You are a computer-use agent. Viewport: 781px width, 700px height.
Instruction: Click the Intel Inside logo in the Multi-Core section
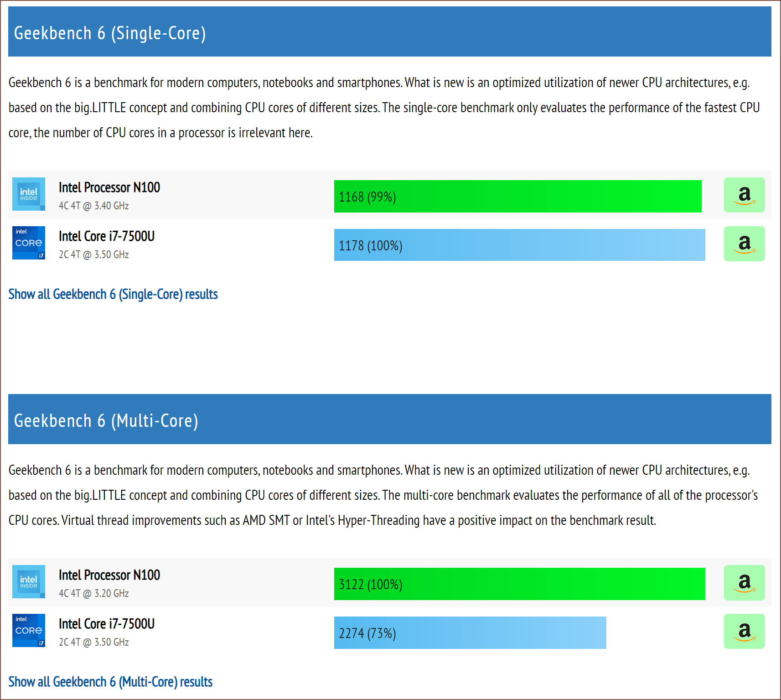coord(29,582)
